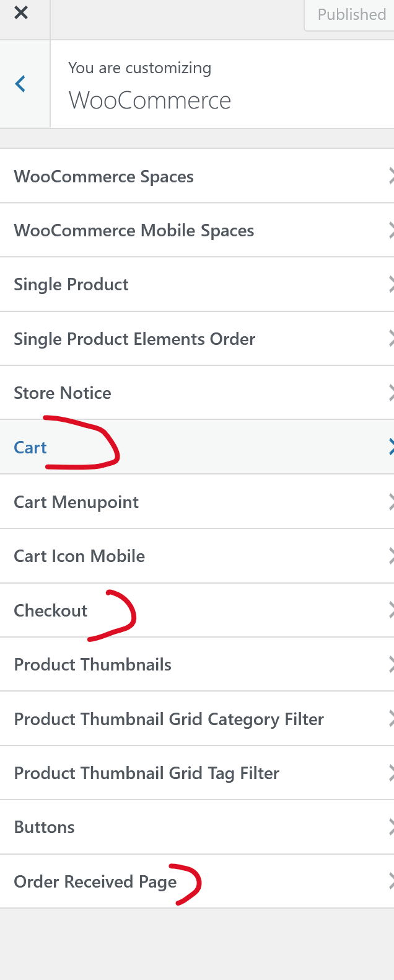394x980 pixels.
Task: Expand Cart using its blue right chevron
Action: tap(390, 447)
